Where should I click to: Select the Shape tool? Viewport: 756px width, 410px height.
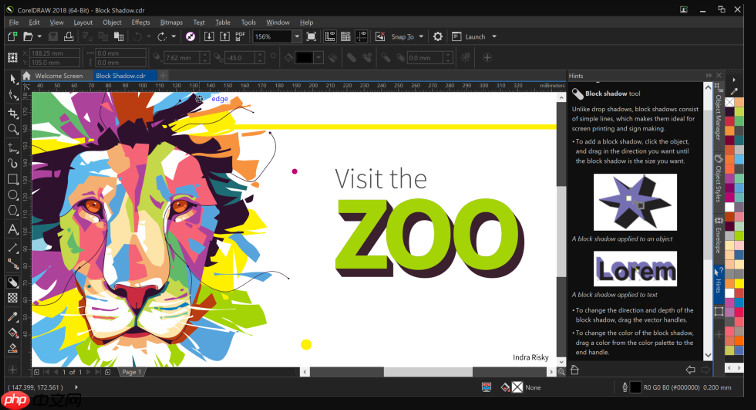coord(13,96)
